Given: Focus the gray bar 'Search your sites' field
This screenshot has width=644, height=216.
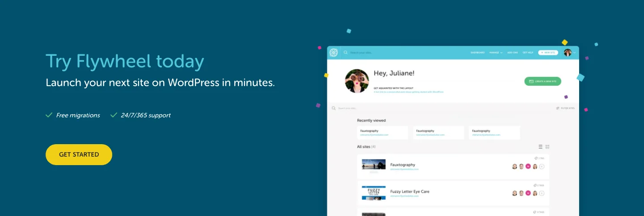Looking at the screenshot, I should [x=347, y=108].
